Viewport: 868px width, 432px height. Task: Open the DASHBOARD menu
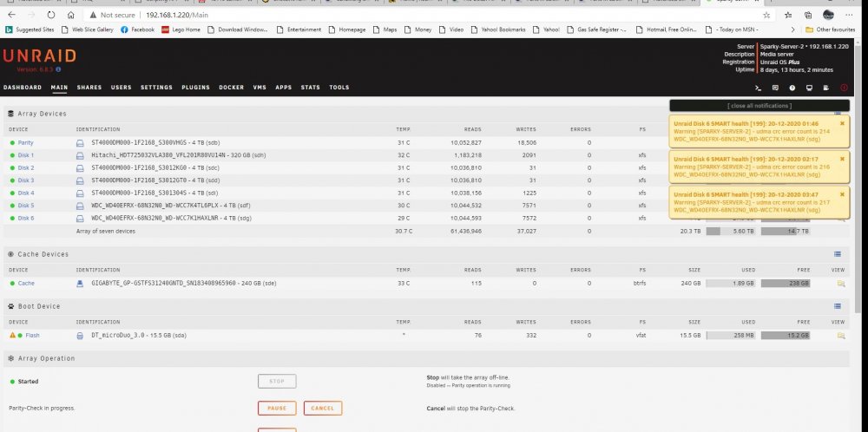23,88
